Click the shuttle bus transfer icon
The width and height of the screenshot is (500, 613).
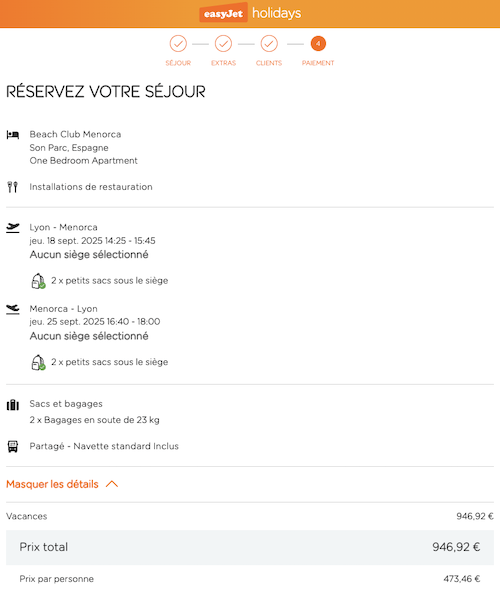pos(13,446)
